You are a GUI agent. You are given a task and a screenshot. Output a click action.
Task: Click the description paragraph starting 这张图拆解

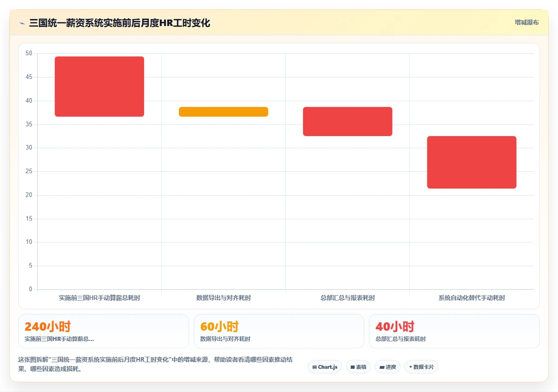coord(155,364)
